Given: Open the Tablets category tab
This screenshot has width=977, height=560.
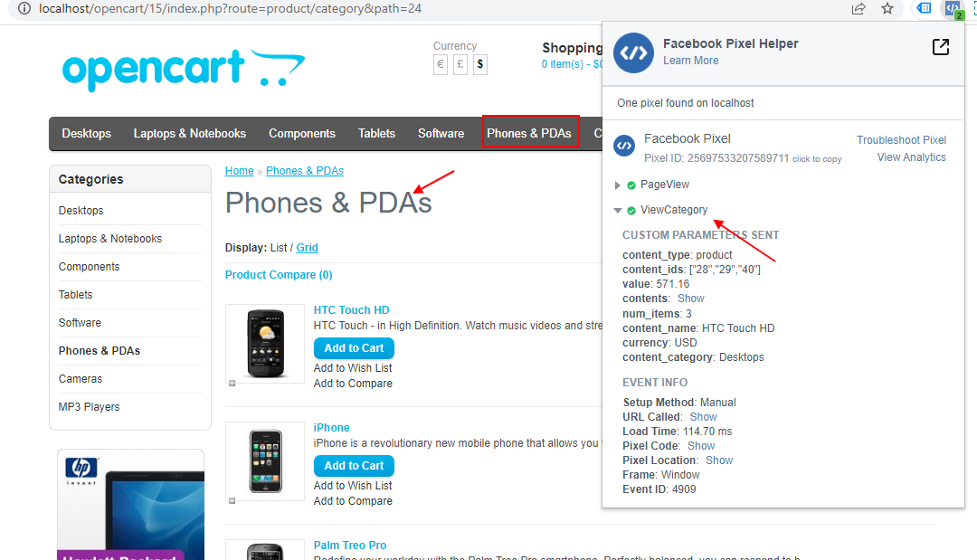Looking at the screenshot, I should click(x=376, y=133).
